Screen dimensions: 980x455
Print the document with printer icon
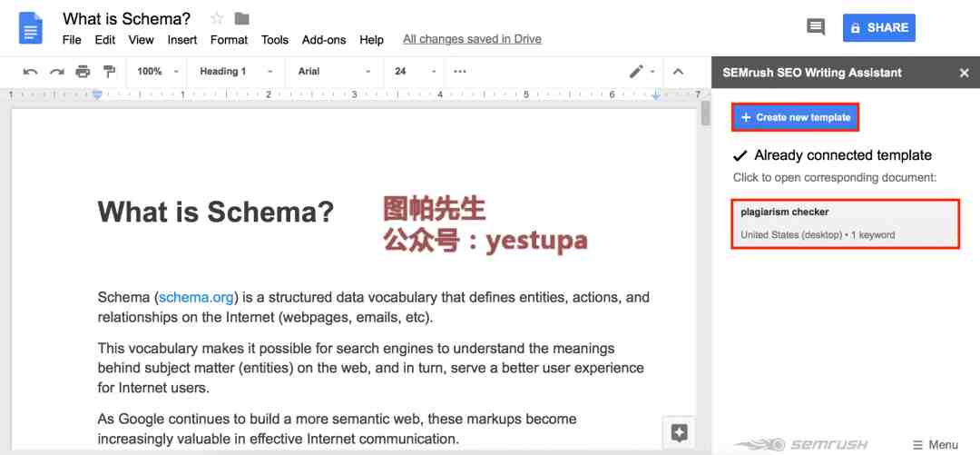[83, 72]
